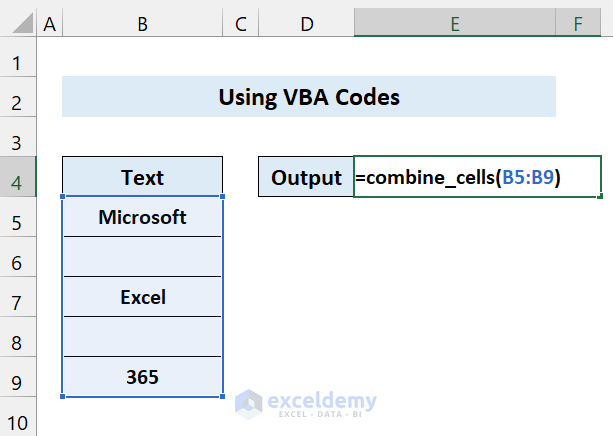Select the Microsoft cell
Image resolution: width=613 pixels, height=436 pixels.
click(142, 217)
